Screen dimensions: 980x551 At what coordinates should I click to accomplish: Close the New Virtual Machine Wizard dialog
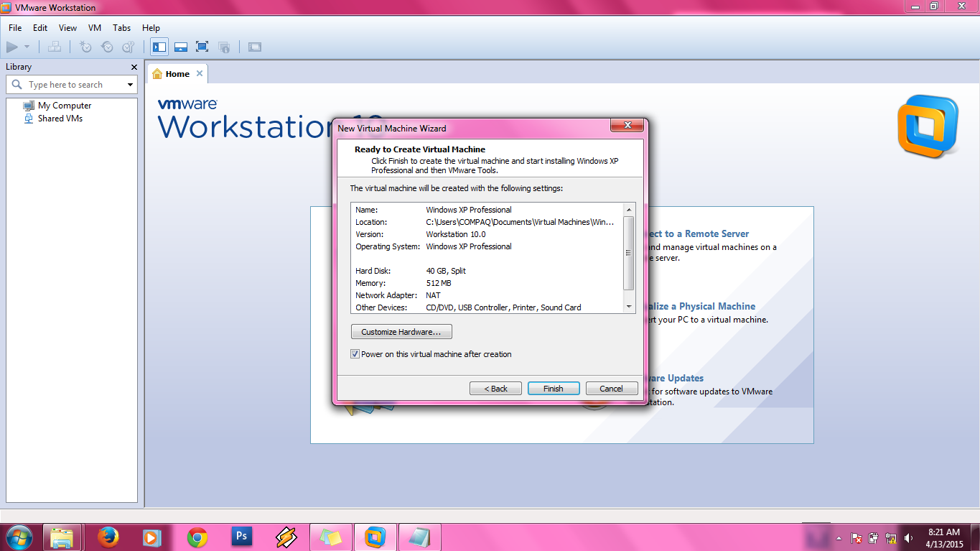(x=626, y=126)
